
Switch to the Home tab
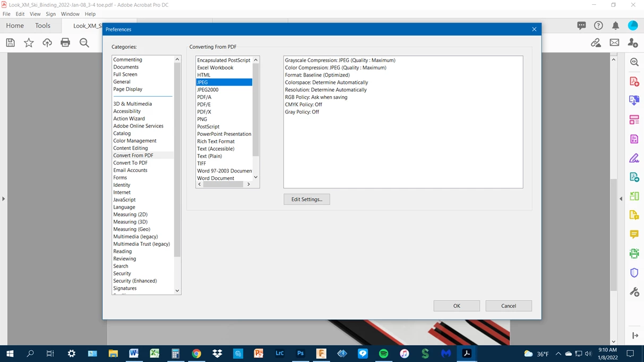pyautogui.click(x=15, y=25)
